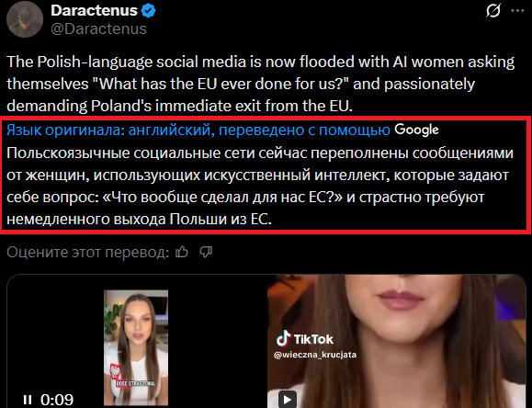The image size is (532, 408).
Task: Open the Daractenus profile avatar
Action: [25, 19]
